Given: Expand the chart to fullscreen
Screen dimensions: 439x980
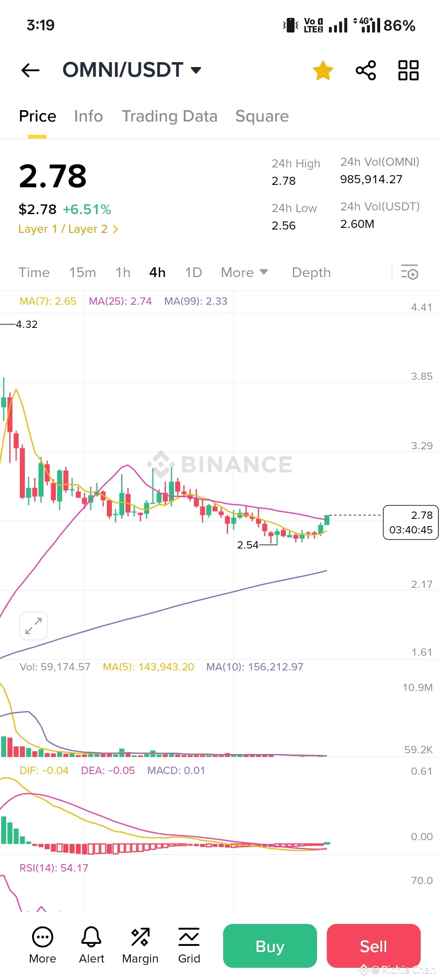Looking at the screenshot, I should (33, 626).
